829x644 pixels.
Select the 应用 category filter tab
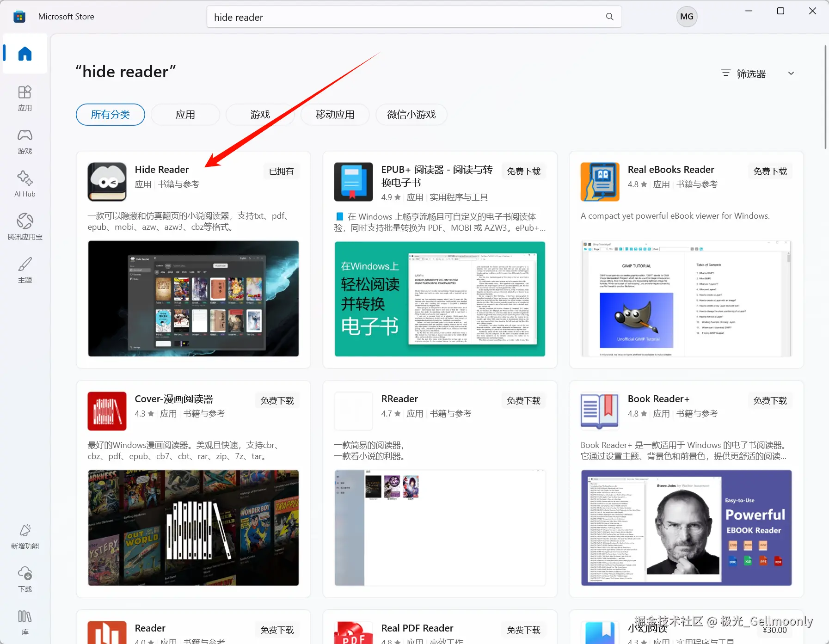(185, 114)
